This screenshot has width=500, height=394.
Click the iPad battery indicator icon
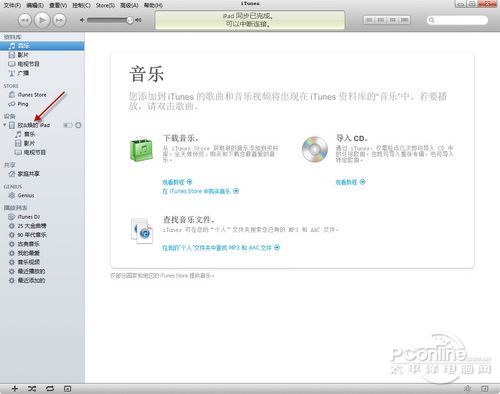pos(68,125)
